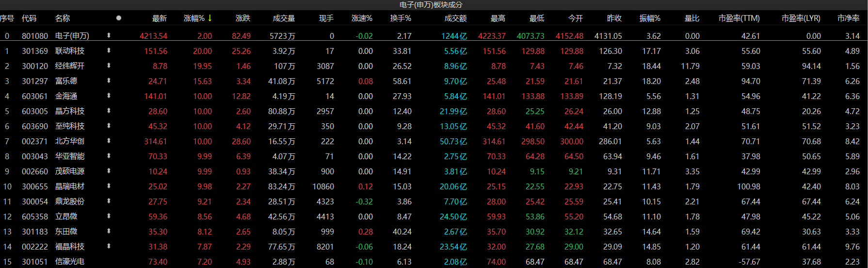Click the up-down marker icon for 华亚智能
Viewport: 868px width, 268px height.
click(109, 156)
